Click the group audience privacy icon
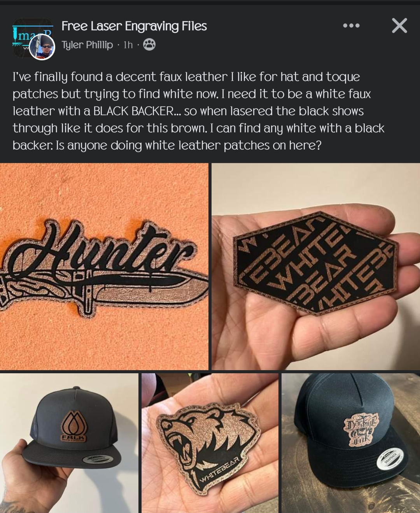The height and width of the screenshot is (513, 420). tap(149, 45)
